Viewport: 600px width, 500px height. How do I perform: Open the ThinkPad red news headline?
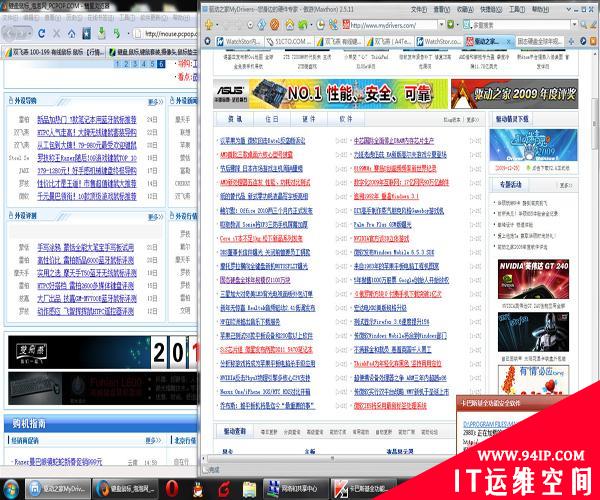coord(398,363)
